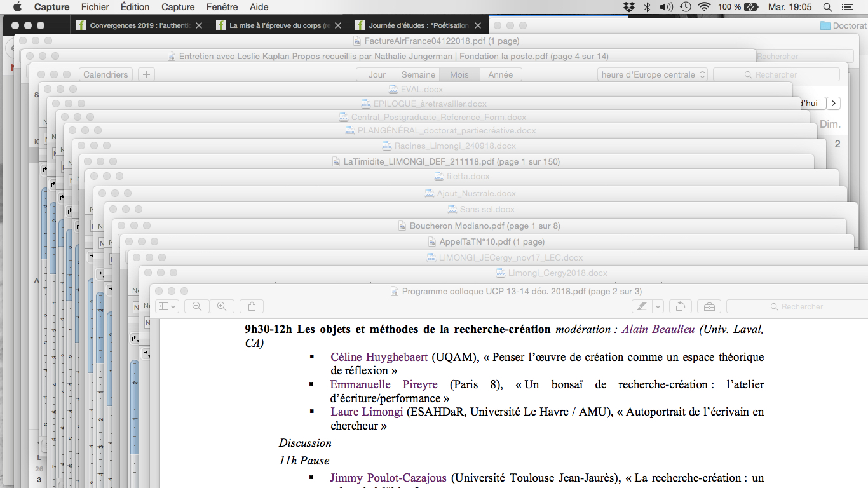Zoom in on the Programme colloque PDF
The height and width of the screenshot is (488, 868).
[222, 306]
